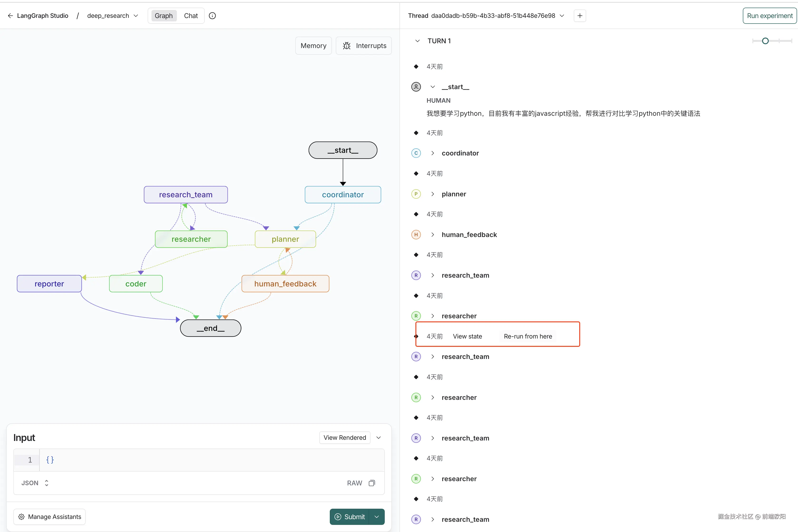Open the info icon next to Chat
Screen dimensions: 798x532
(212, 16)
